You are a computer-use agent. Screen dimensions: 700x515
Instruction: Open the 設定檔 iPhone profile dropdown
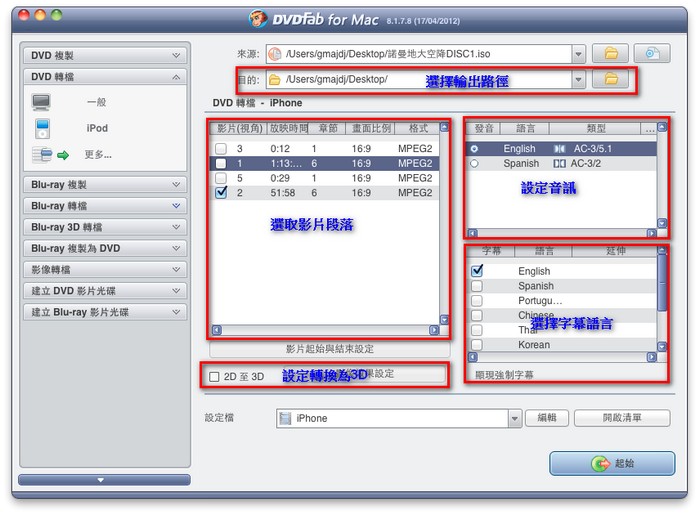(518, 418)
